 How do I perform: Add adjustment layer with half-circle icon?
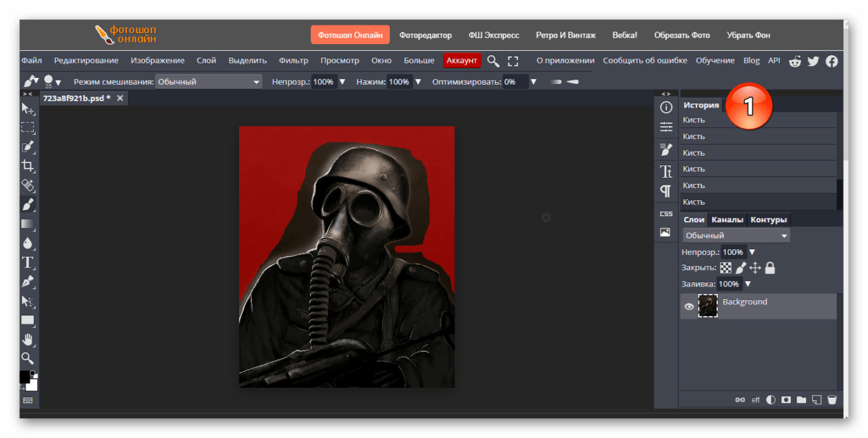pyautogui.click(x=771, y=399)
